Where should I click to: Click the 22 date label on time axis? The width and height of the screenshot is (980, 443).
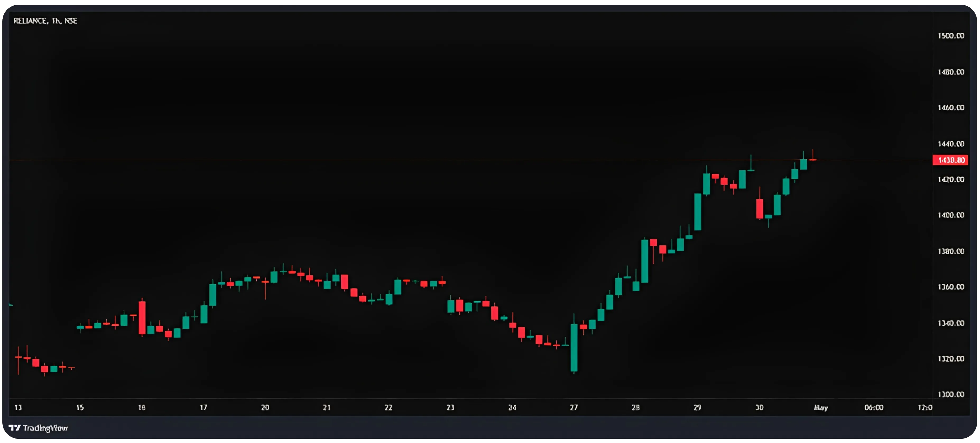(x=389, y=408)
